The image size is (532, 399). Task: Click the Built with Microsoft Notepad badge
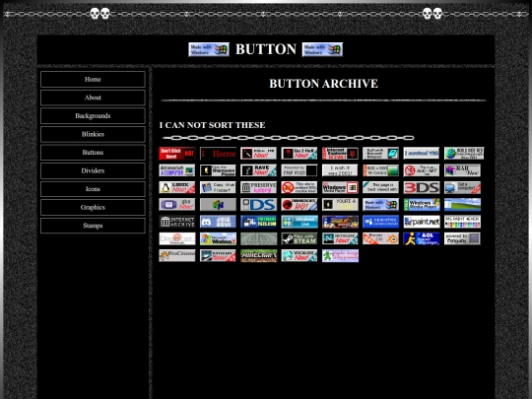(x=380, y=154)
